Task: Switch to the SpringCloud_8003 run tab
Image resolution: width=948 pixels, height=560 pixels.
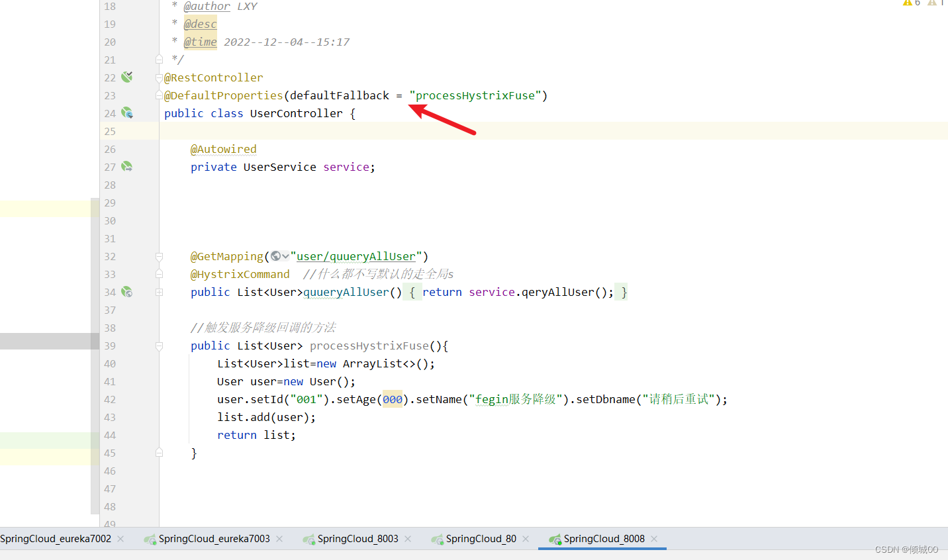Action: tap(357, 539)
